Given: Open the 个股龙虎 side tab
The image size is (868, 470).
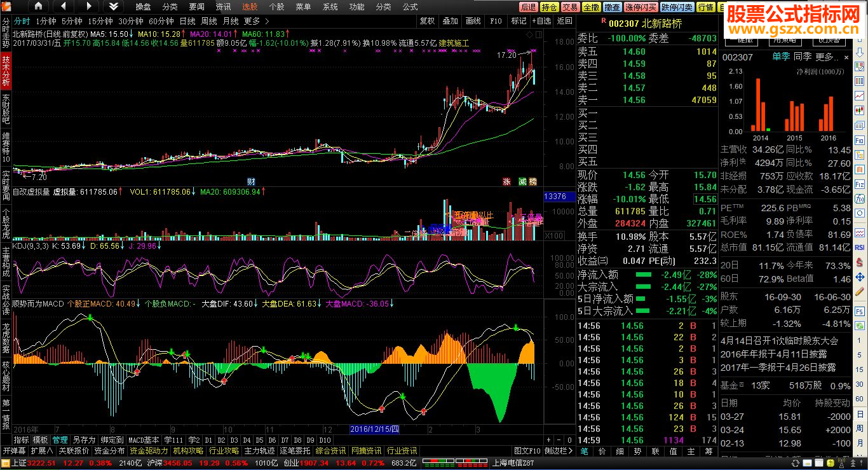Looking at the screenshot, I should [6, 223].
